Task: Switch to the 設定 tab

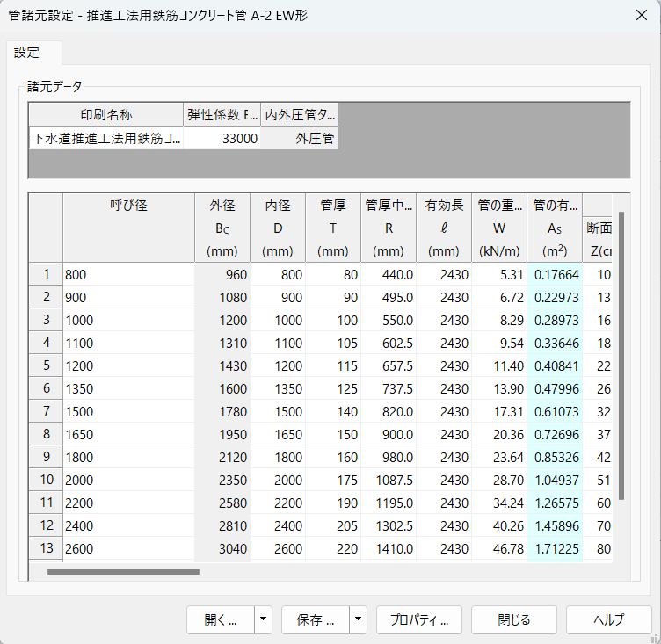Action: coord(27,53)
